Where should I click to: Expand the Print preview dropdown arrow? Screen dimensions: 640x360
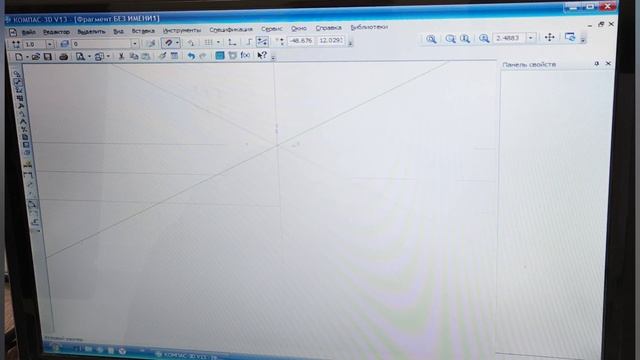coord(89,57)
